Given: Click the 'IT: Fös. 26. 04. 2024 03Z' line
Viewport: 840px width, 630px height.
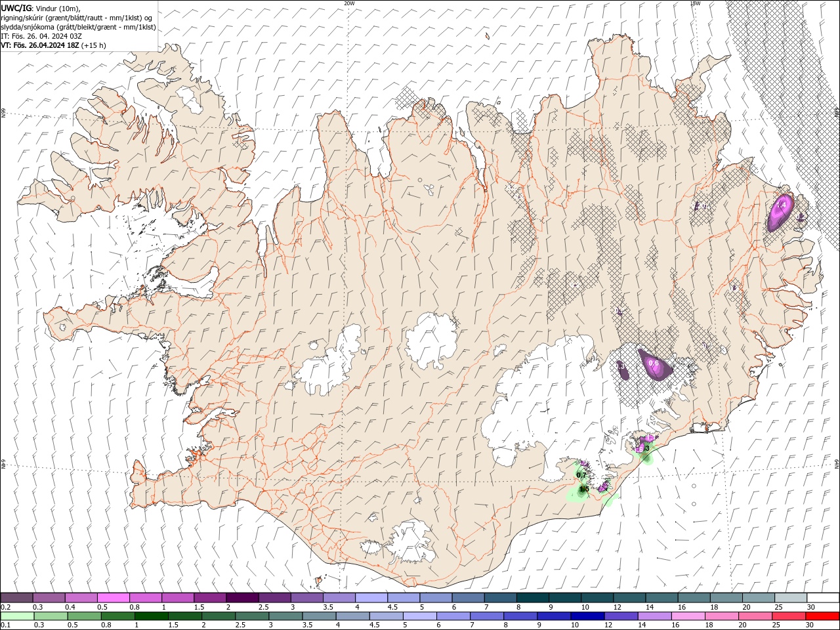Looking at the screenshot, I should pos(41,36).
